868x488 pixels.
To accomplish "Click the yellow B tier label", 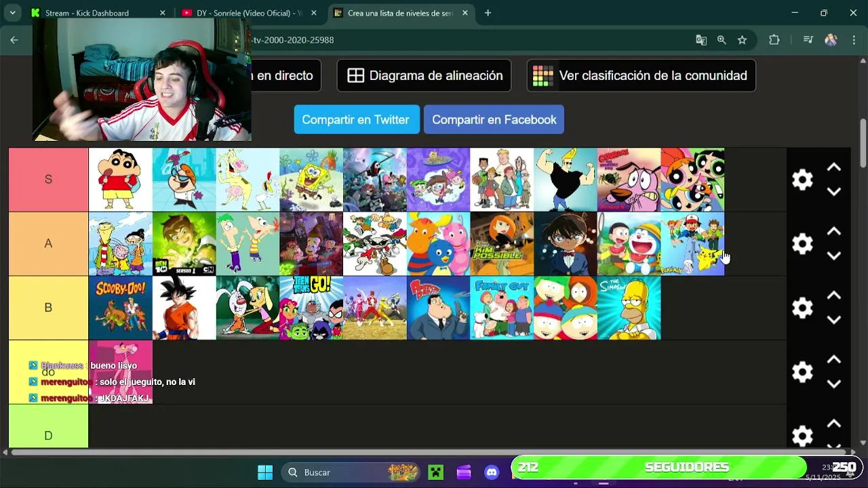I will click(x=48, y=308).
